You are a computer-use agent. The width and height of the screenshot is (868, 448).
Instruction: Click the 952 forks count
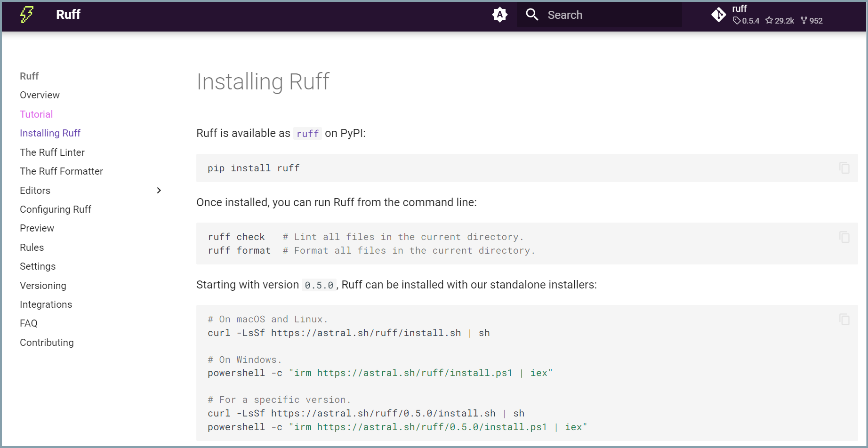(x=812, y=21)
